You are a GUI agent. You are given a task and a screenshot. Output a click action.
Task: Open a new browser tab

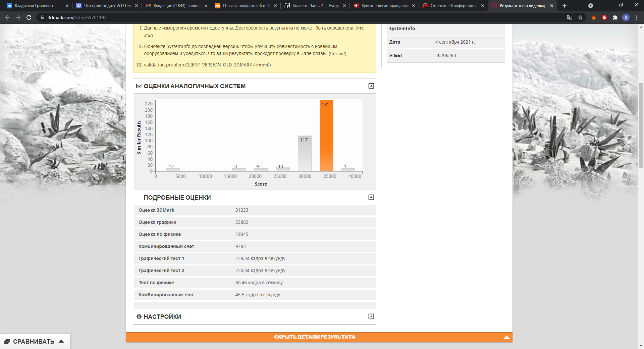tap(565, 6)
